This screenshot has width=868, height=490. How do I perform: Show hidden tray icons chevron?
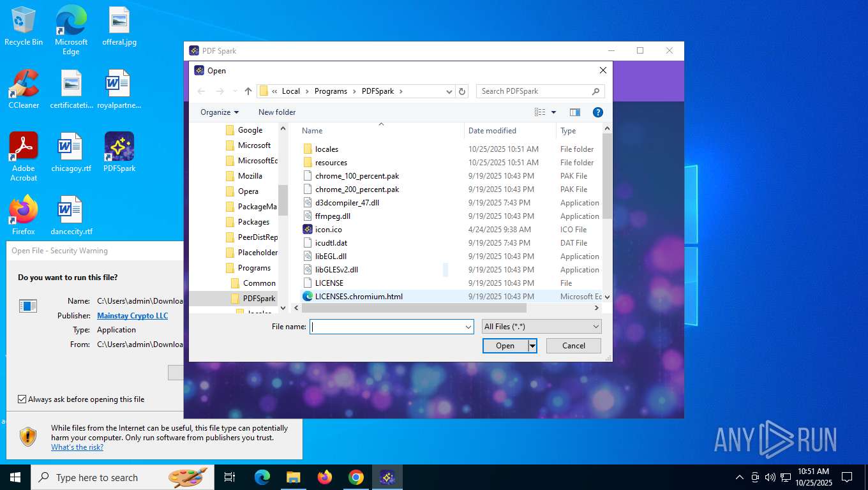739,477
